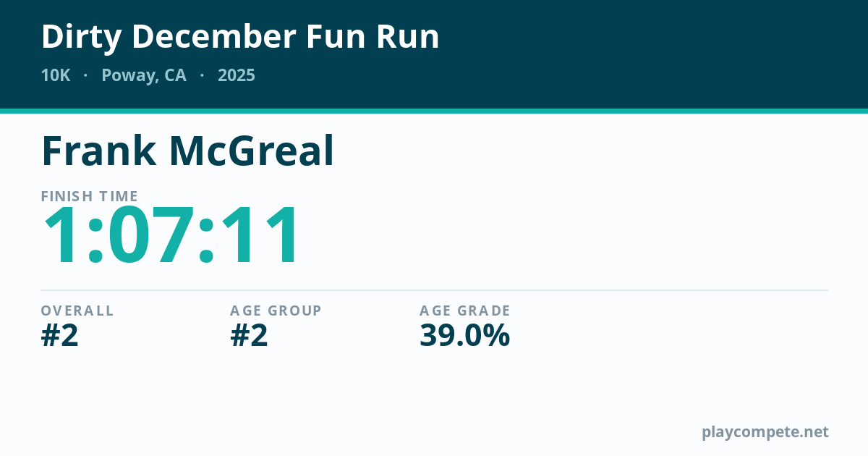This screenshot has height=456, width=868.
Task: Open the playcompete.net link
Action: [765, 432]
